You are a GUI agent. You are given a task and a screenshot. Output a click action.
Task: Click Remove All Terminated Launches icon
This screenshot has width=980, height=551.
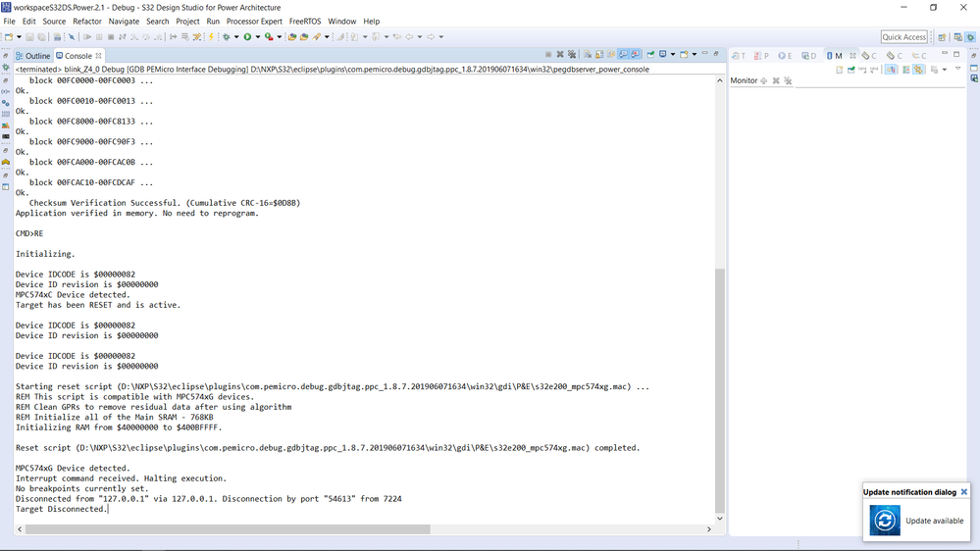point(572,54)
